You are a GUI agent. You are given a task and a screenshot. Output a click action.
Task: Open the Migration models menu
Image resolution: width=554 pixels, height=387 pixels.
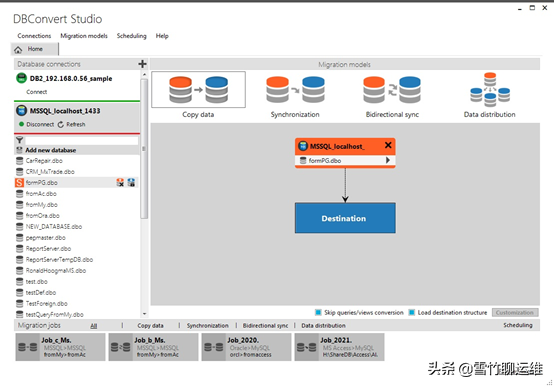tap(84, 36)
